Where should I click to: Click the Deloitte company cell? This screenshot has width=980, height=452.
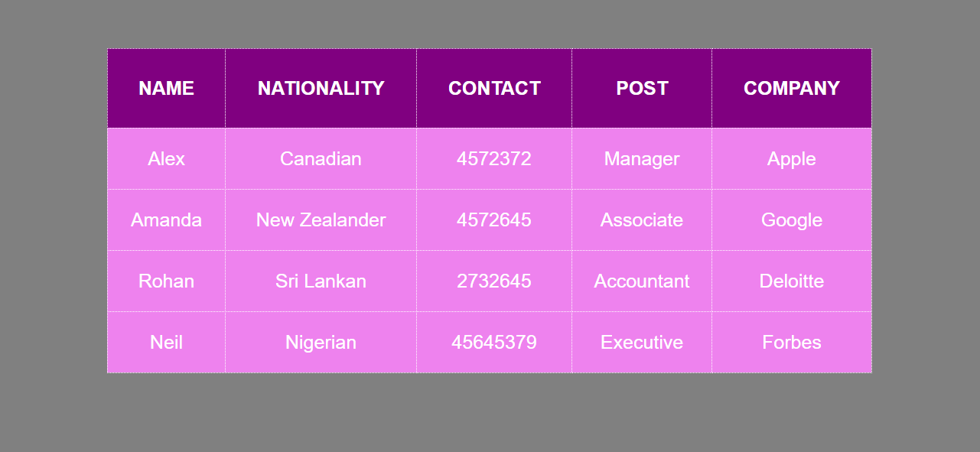pos(792,281)
